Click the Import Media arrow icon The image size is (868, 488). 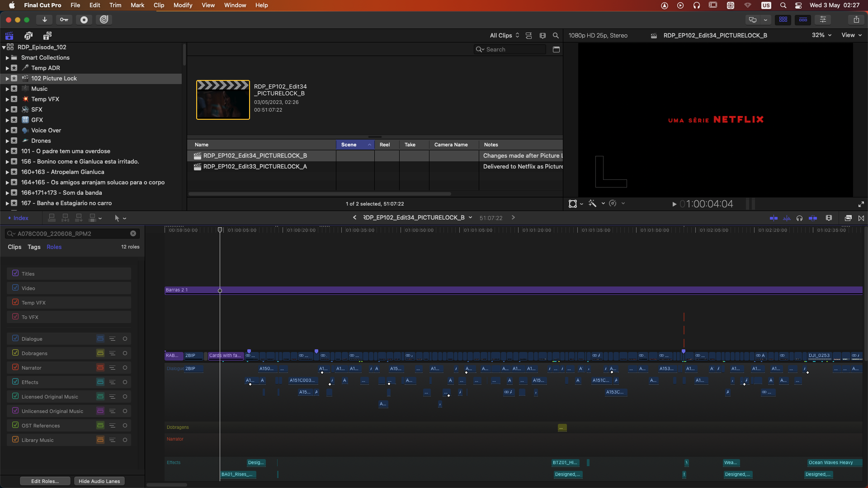44,19
